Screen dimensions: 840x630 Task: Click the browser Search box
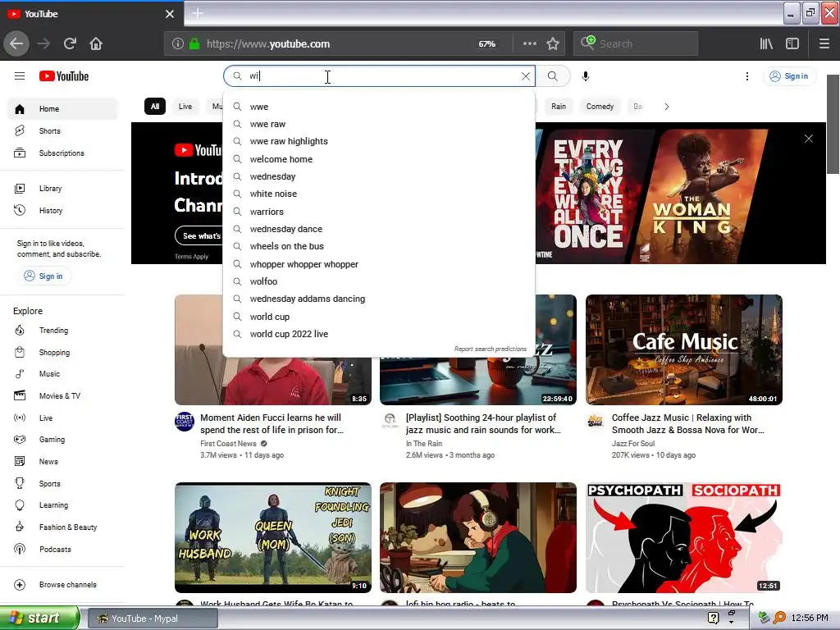(x=636, y=44)
